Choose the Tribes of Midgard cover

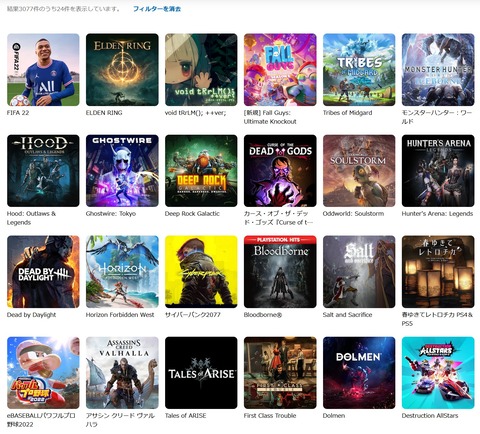(x=359, y=70)
